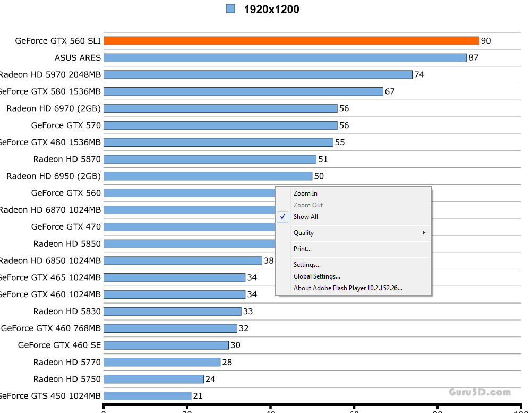Viewport: 532px width, 413px height.
Task: Click the Radeon HD 5750 bar
Action: 153,379
